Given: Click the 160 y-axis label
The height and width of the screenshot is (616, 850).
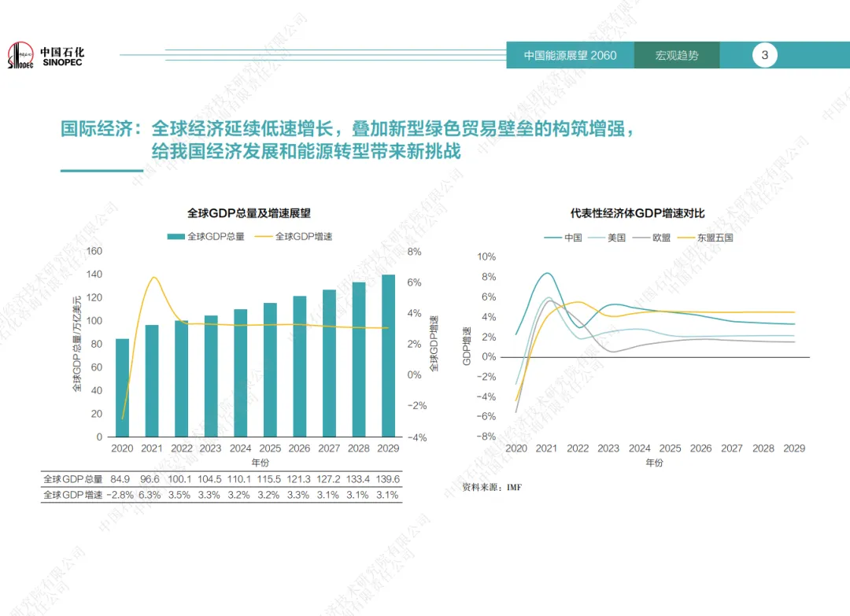Looking at the screenshot, I should click(94, 252).
